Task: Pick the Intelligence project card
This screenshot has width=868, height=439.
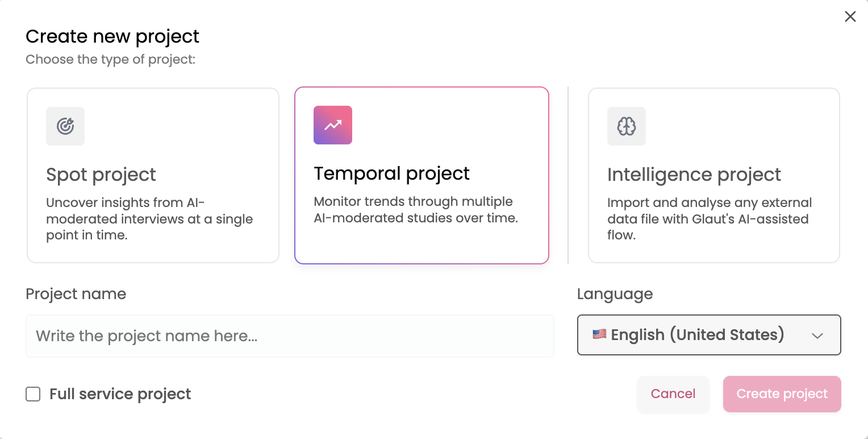Action: point(714,175)
